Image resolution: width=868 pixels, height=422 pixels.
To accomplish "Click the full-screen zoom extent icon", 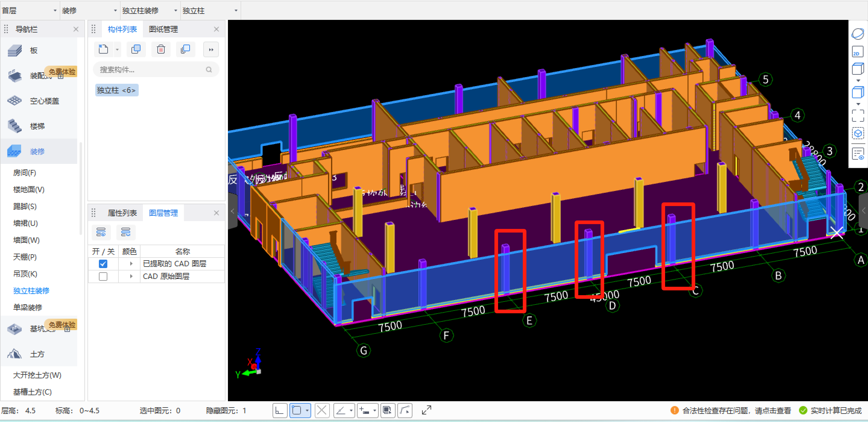I will (x=857, y=116).
